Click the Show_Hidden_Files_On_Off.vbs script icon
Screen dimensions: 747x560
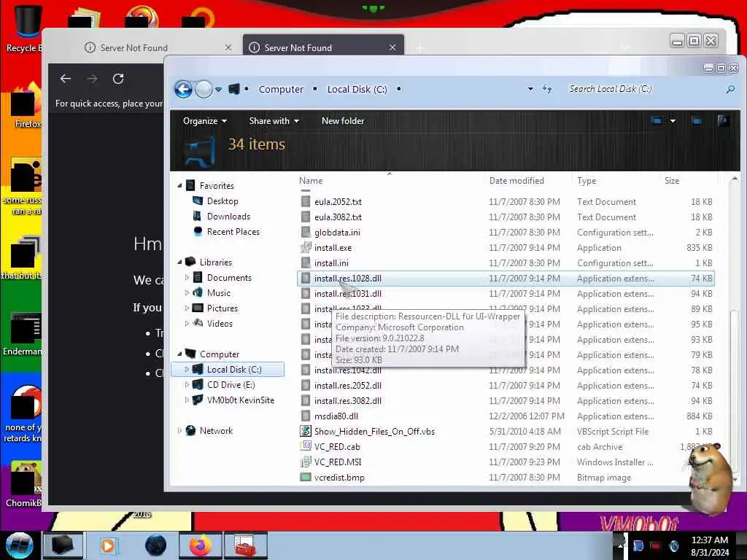[306, 431]
